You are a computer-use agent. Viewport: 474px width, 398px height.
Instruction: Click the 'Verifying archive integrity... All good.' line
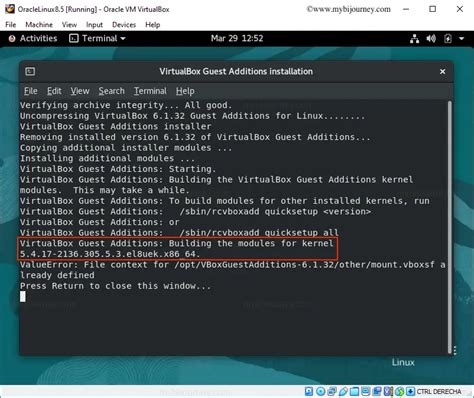pos(126,105)
